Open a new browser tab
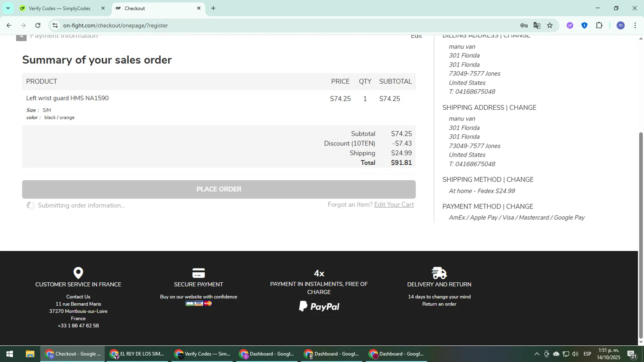 (x=213, y=8)
